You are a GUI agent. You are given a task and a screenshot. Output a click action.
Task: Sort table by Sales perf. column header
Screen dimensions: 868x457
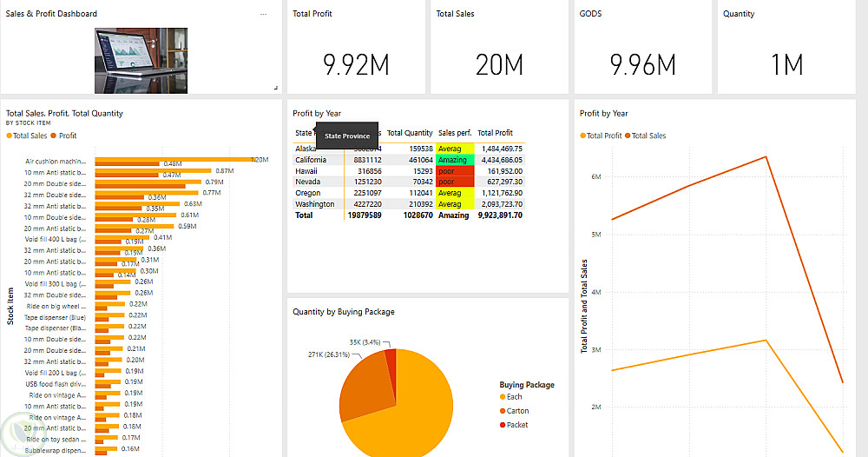[x=455, y=133]
